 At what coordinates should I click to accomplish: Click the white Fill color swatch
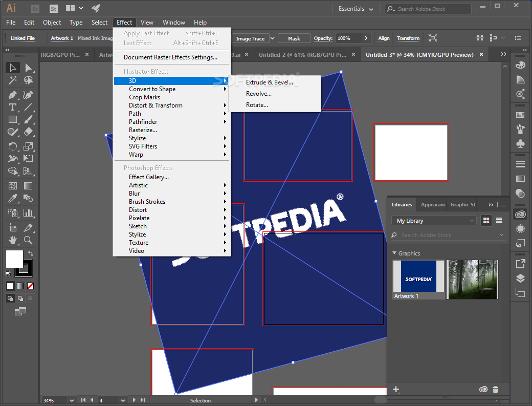14,259
